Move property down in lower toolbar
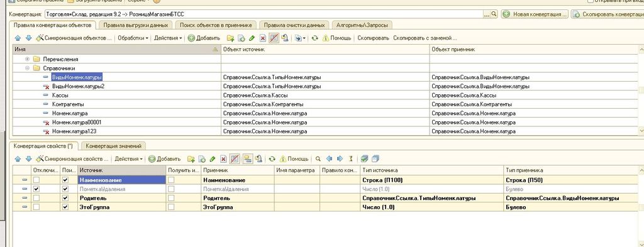The width and height of the screenshot is (644, 247). pyautogui.click(x=28, y=159)
